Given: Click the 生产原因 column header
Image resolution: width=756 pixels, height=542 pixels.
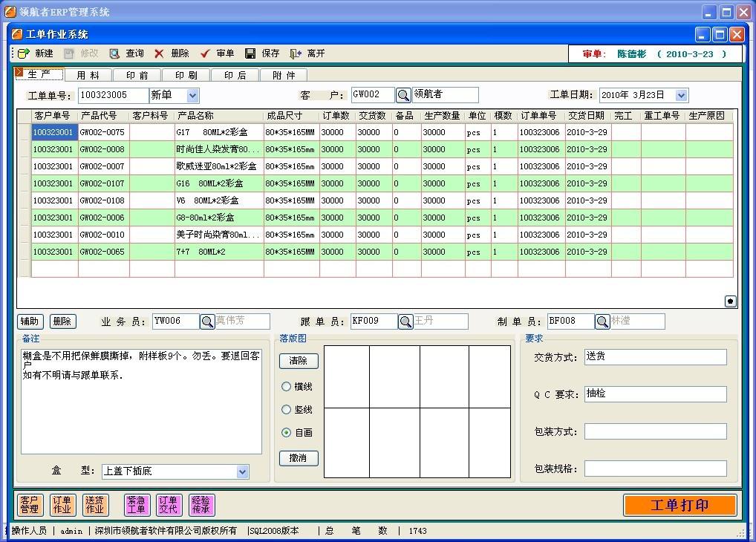Looking at the screenshot, I should pyautogui.click(x=708, y=116).
